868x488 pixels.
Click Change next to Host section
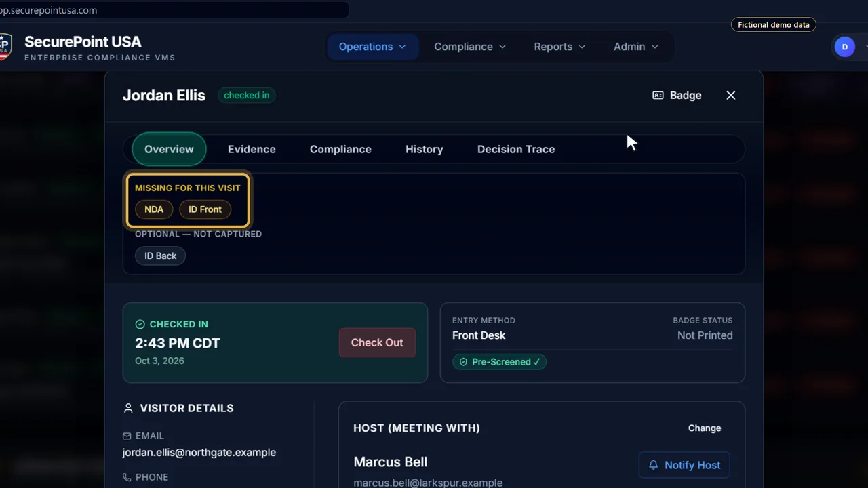pos(705,428)
